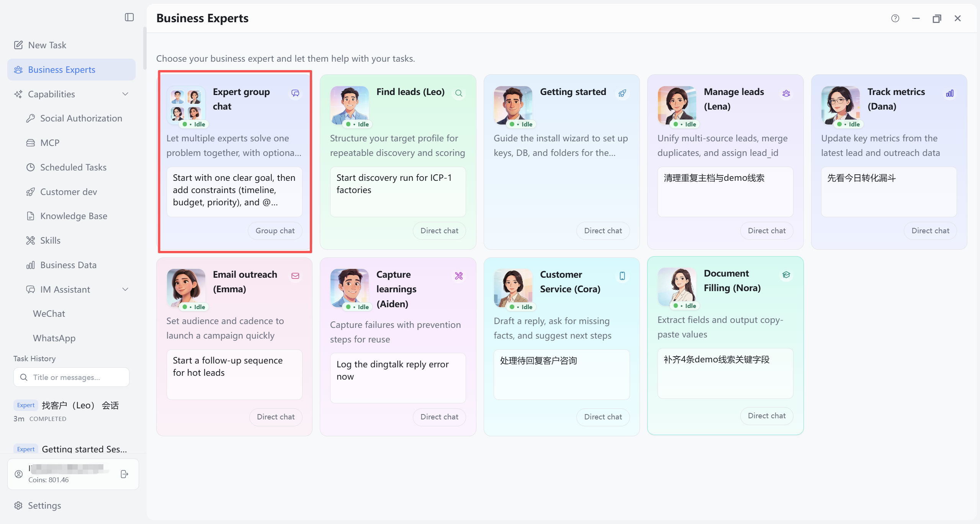Click Direct chat on Track metrics (Dana)
The width and height of the screenshot is (980, 524).
click(x=930, y=231)
